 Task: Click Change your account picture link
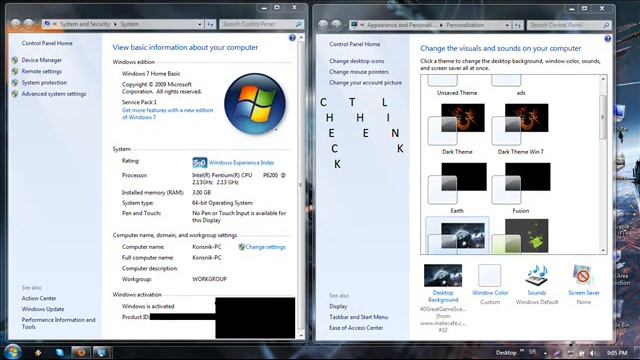[x=365, y=82]
